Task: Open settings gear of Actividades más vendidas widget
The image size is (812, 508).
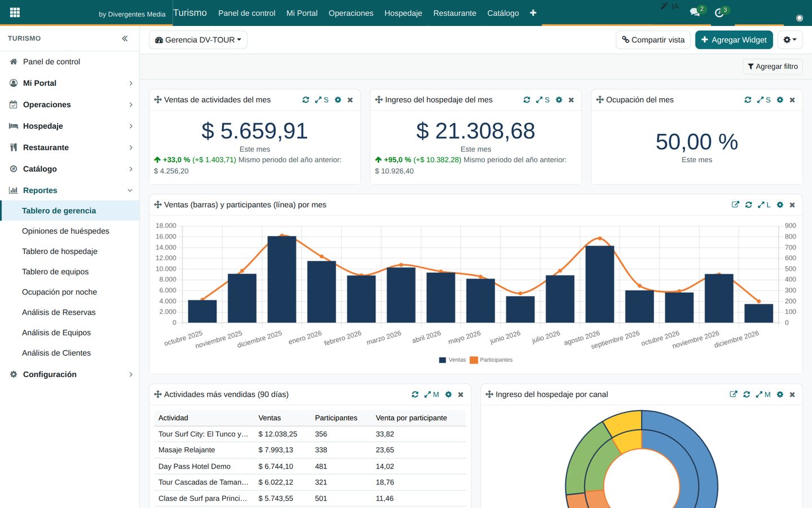Action: tap(448, 395)
